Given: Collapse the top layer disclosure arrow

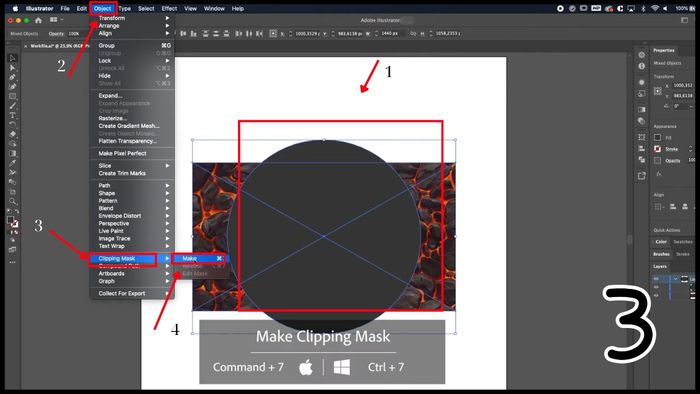Looking at the screenshot, I should coord(676,279).
